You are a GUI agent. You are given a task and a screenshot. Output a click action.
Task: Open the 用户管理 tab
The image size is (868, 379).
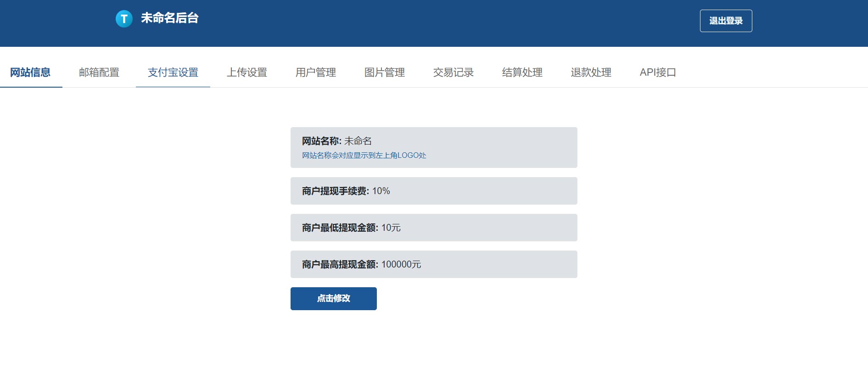pos(316,72)
